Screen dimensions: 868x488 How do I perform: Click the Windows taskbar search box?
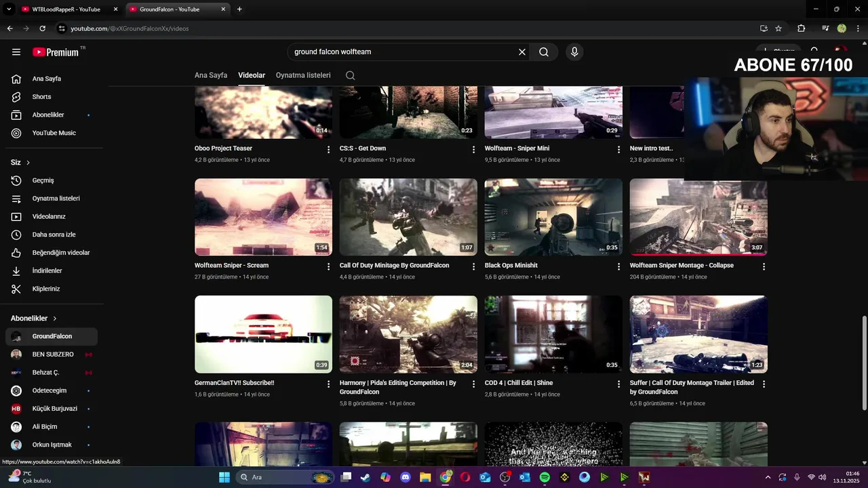coord(285,477)
